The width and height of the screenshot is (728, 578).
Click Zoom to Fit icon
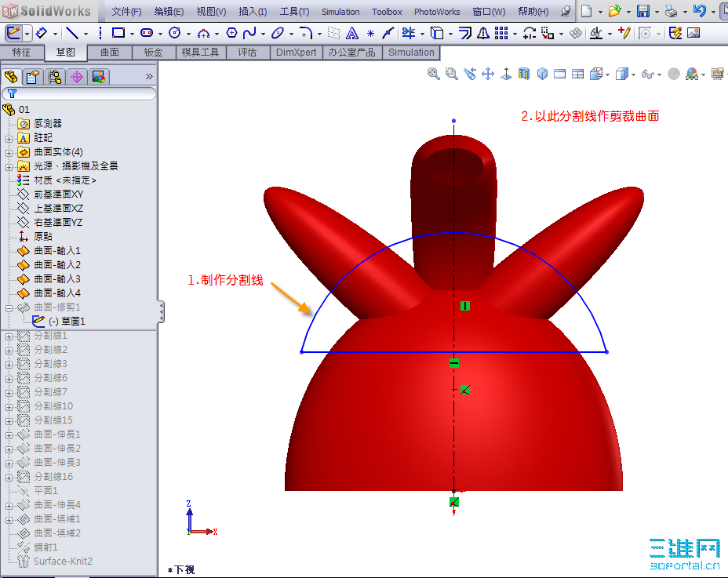434,74
